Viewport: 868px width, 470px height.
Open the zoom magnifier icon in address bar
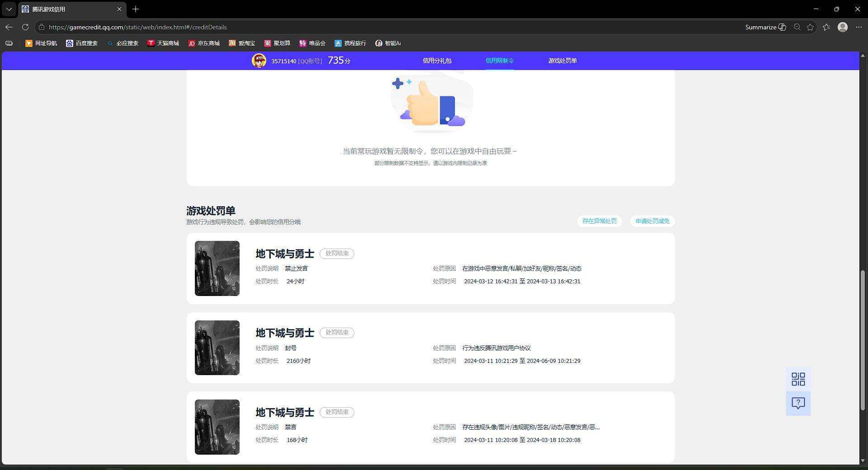[x=797, y=27]
